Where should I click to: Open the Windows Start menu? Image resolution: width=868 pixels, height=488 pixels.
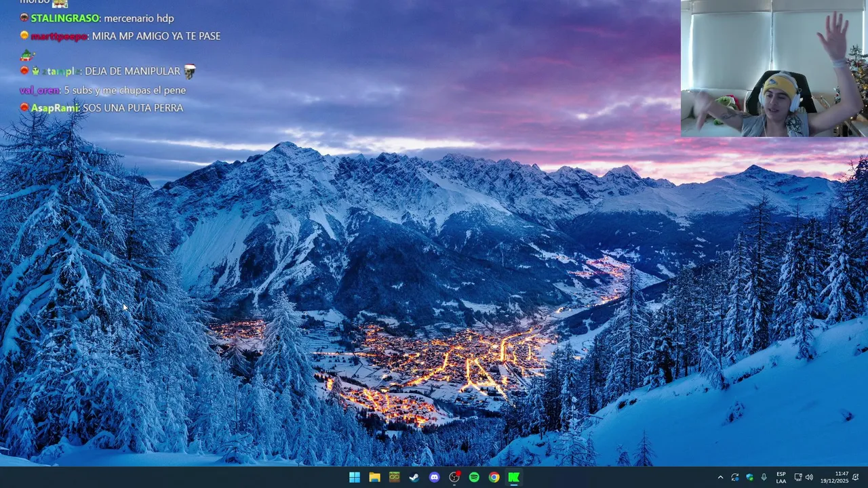coord(354,477)
